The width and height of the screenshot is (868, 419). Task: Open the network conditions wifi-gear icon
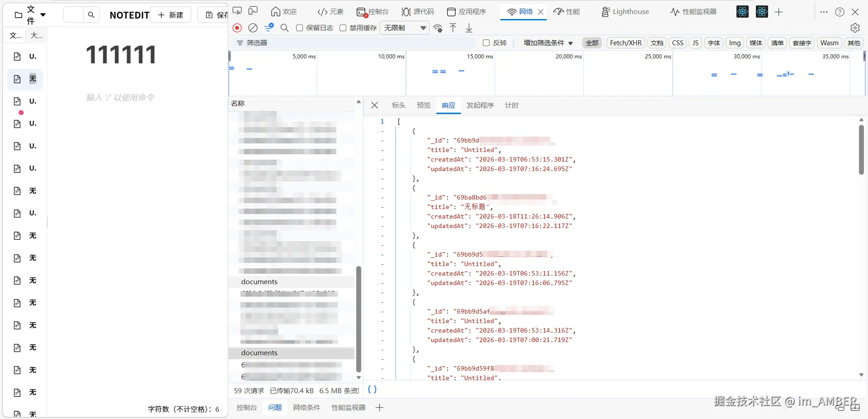coord(438,28)
